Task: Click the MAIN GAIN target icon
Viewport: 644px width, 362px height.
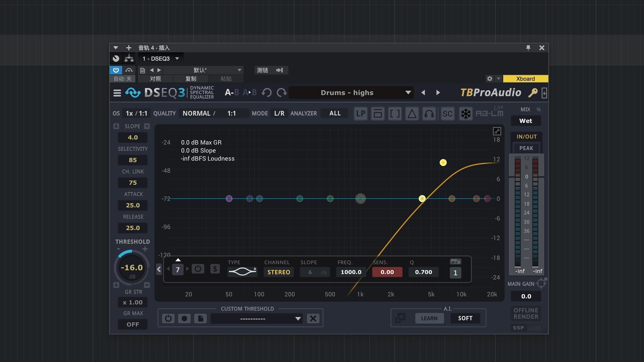Action: coord(541,284)
